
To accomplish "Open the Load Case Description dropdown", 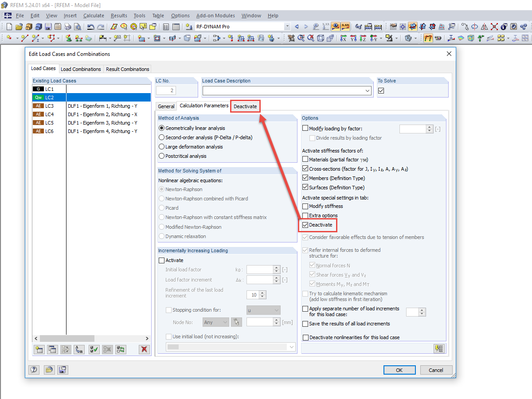I will (x=368, y=90).
